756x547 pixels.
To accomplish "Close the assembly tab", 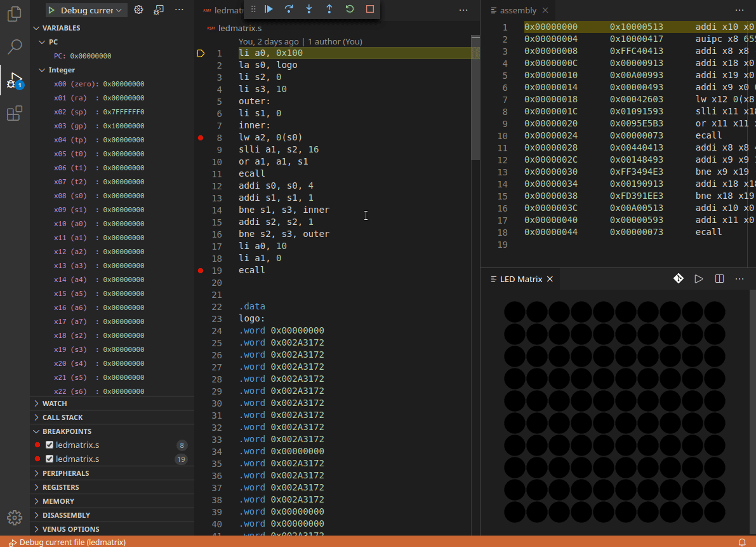I will tap(545, 10).
